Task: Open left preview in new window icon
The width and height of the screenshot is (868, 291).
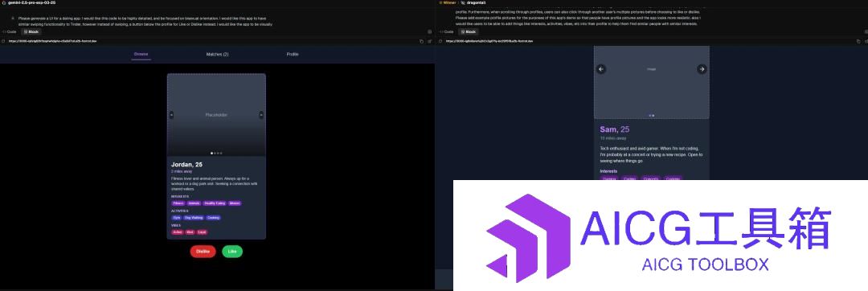Action: (429, 41)
